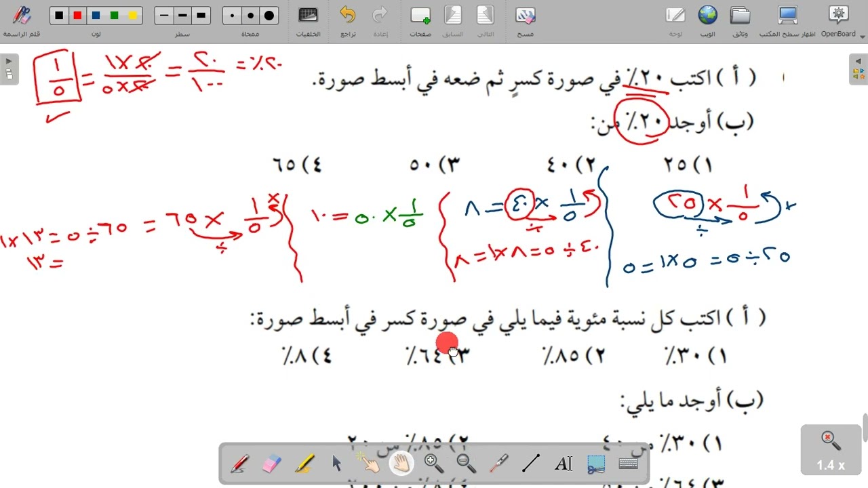This screenshot has width=868, height=488.
Task: Select the black pen color
Action: click(60, 16)
